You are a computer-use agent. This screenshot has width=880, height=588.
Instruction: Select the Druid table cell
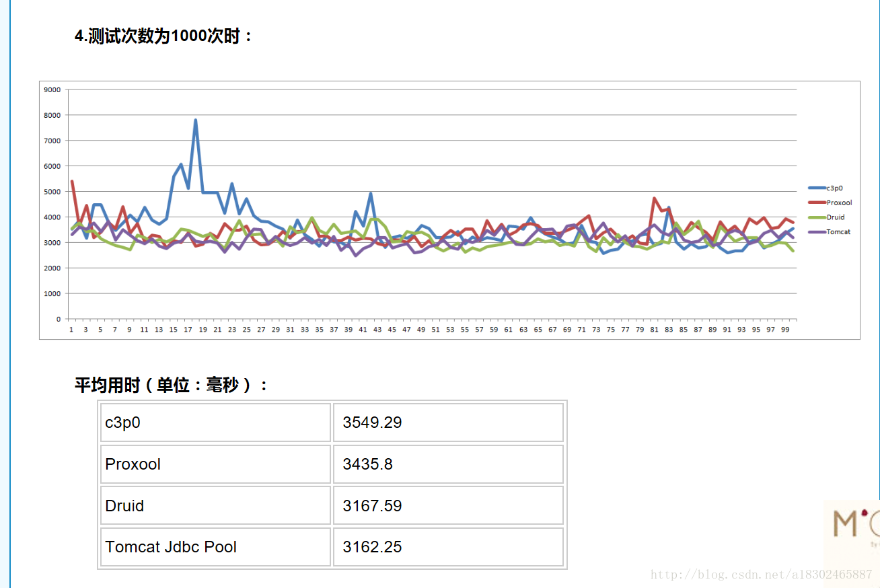(215, 505)
